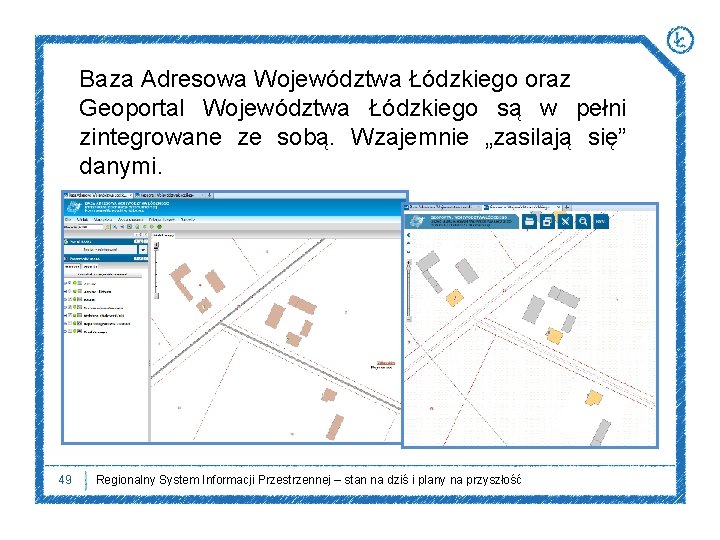
Task: Click the Geoportal logo in blue banner
Action: click(416, 221)
